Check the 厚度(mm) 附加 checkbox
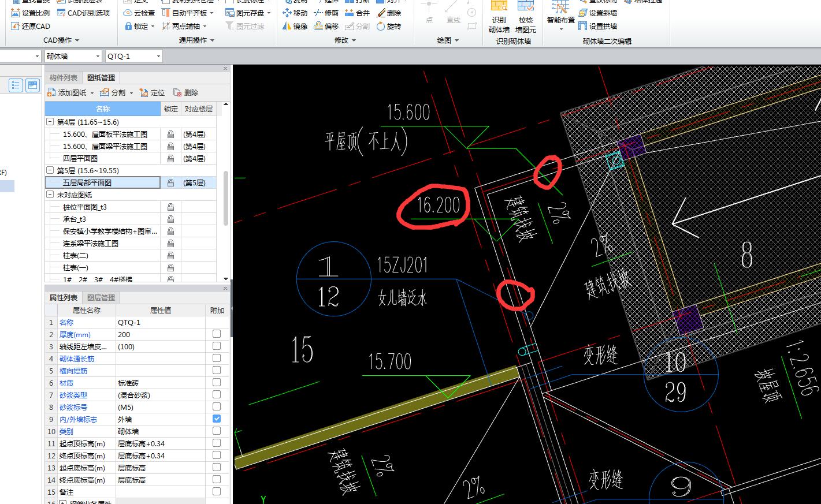821x504 pixels. [x=217, y=334]
